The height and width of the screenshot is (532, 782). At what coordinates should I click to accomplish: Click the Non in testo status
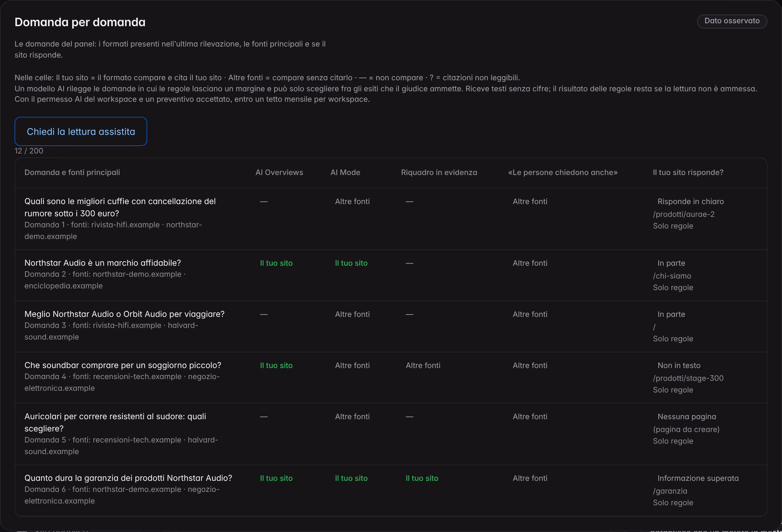click(x=679, y=365)
